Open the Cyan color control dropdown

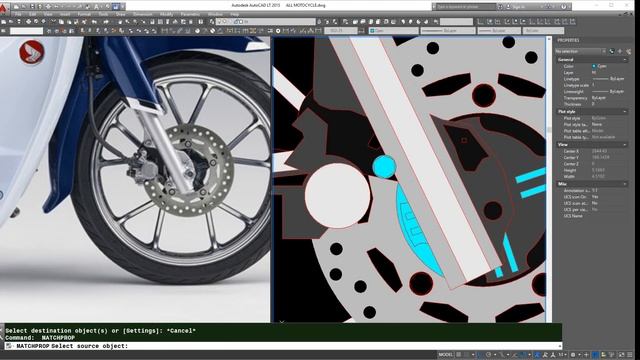393,31
